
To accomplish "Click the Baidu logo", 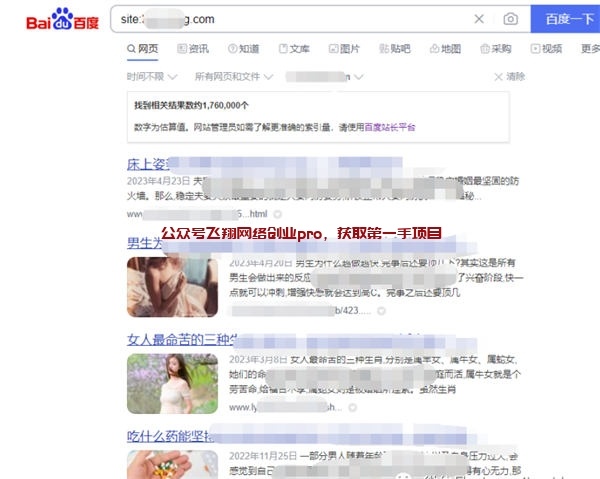I will [x=62, y=19].
